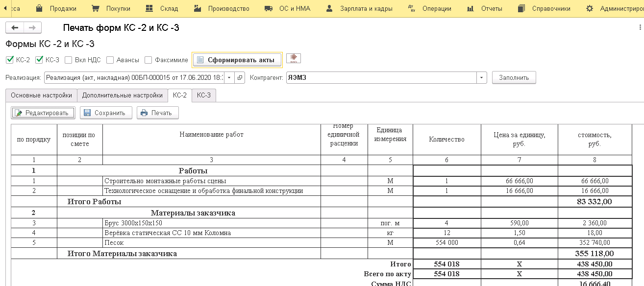Click the Сохранить button
Viewport: 644px width, 286px height.
106,113
